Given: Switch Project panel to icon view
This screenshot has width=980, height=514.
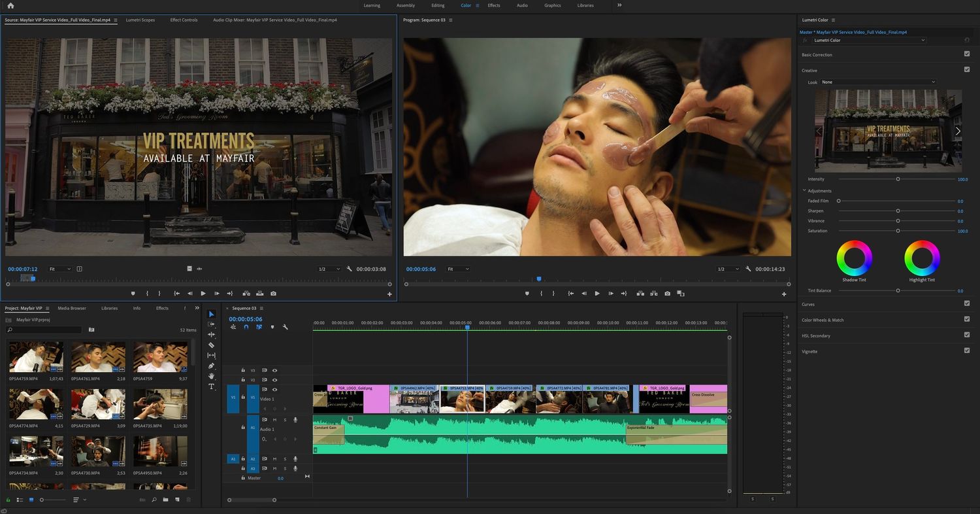Looking at the screenshot, I should click(31, 500).
